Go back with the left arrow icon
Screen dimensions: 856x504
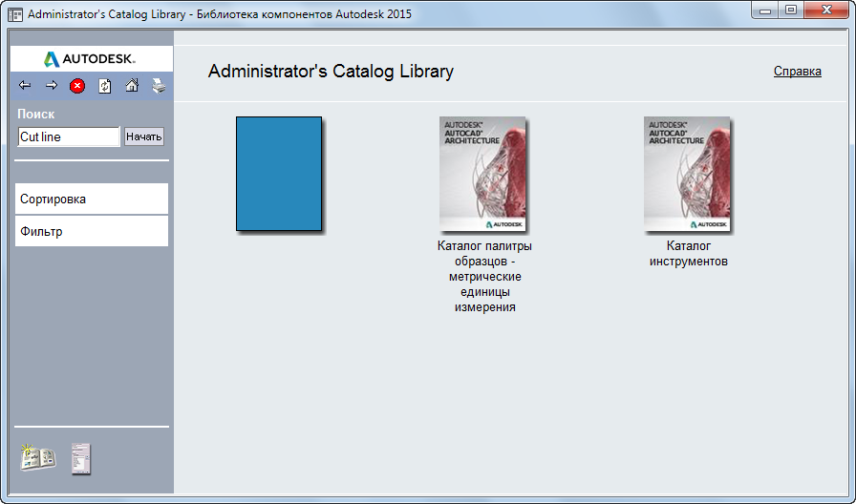click(x=25, y=86)
